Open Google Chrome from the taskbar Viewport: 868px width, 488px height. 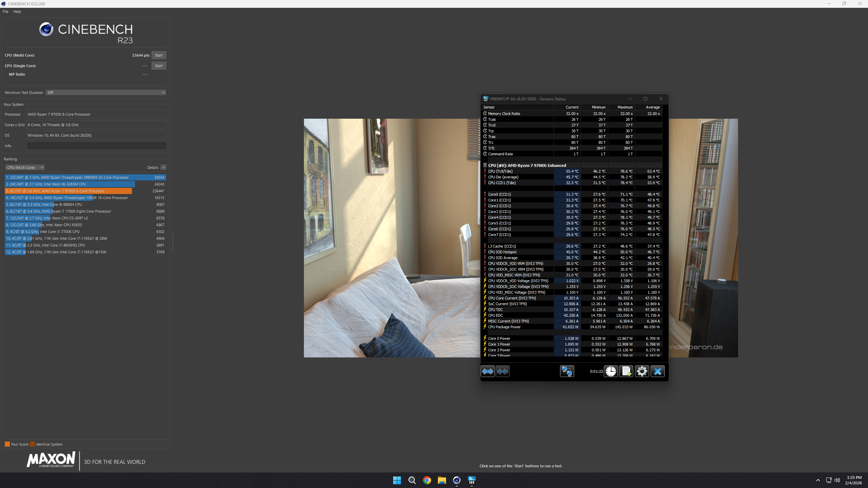click(427, 480)
